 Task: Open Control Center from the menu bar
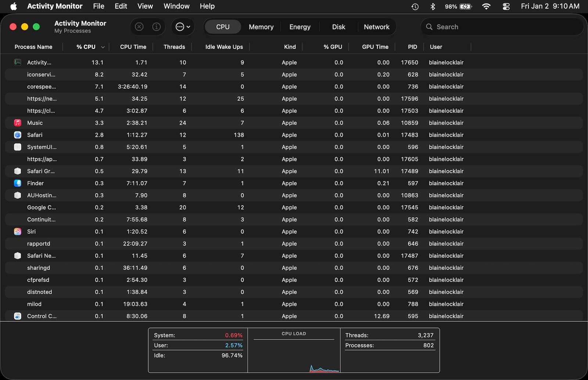506,6
